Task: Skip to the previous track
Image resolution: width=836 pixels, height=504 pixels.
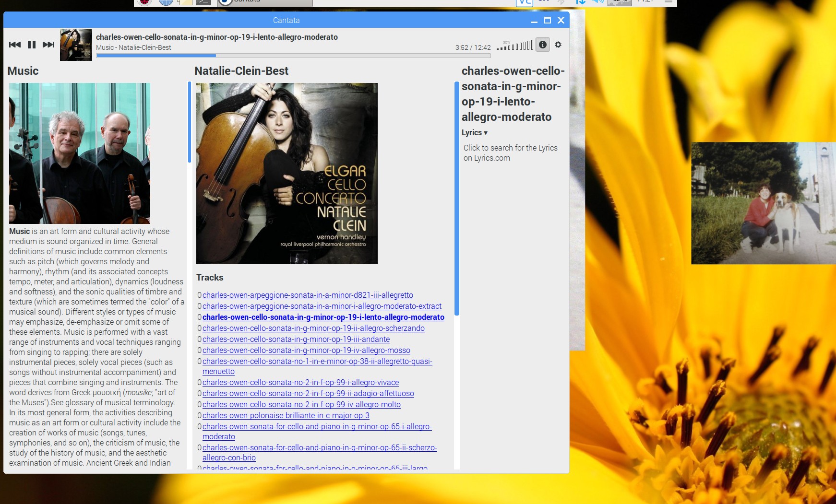Action: [x=15, y=45]
